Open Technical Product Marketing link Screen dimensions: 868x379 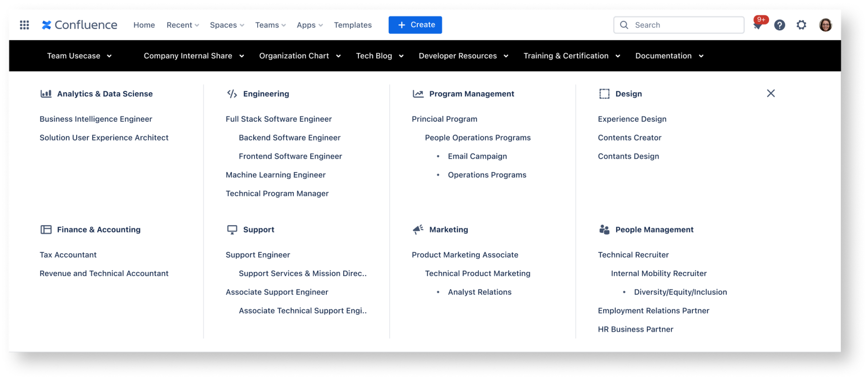point(477,273)
